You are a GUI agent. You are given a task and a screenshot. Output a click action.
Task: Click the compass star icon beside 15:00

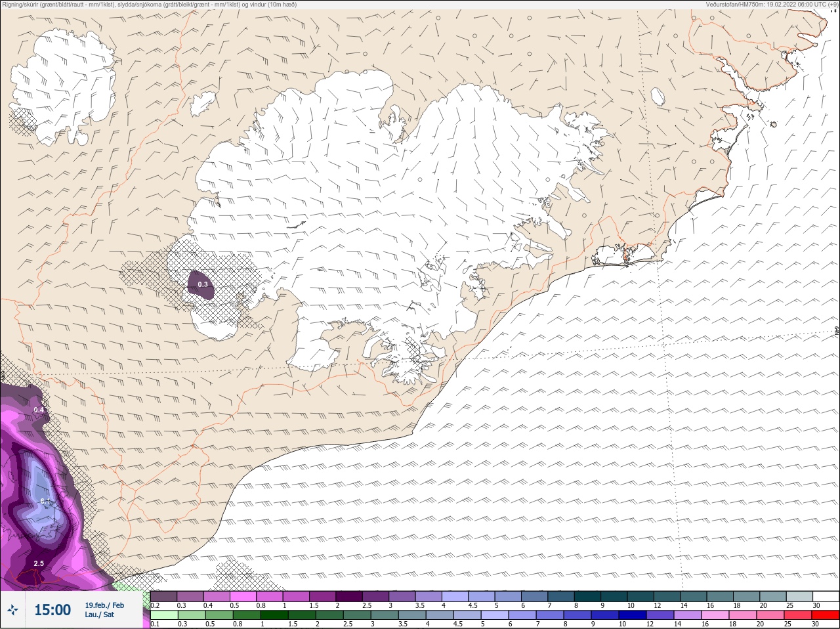(12, 611)
